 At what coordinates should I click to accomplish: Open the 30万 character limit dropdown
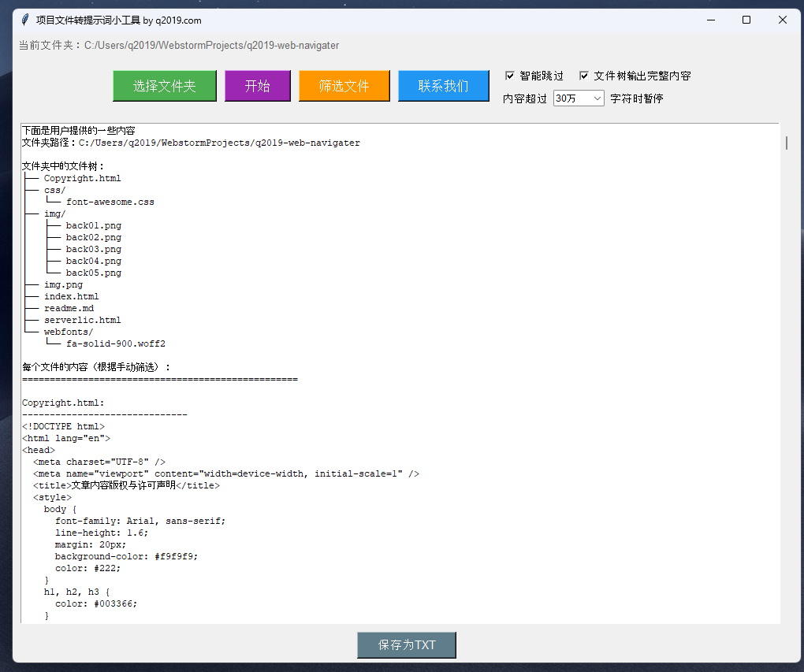579,98
